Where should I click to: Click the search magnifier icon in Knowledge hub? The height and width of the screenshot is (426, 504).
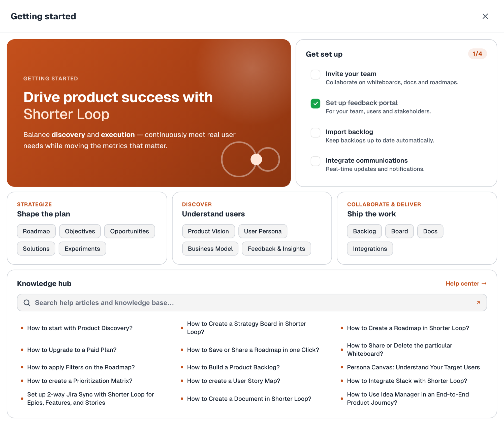27,303
